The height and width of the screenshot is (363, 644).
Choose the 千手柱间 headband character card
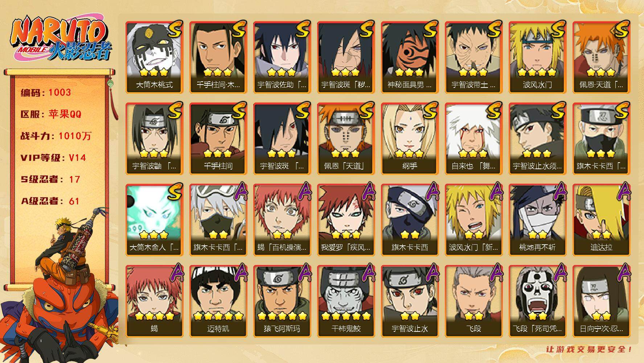pyautogui.click(x=218, y=139)
